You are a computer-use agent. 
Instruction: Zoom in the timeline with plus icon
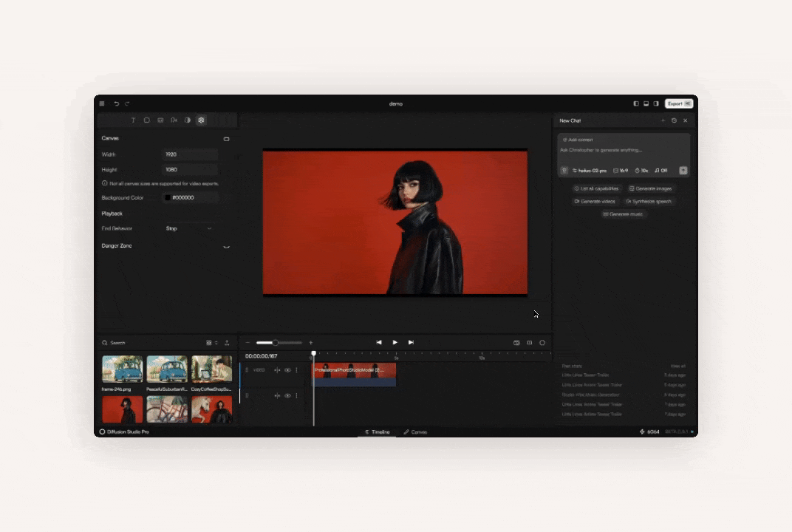(x=310, y=343)
